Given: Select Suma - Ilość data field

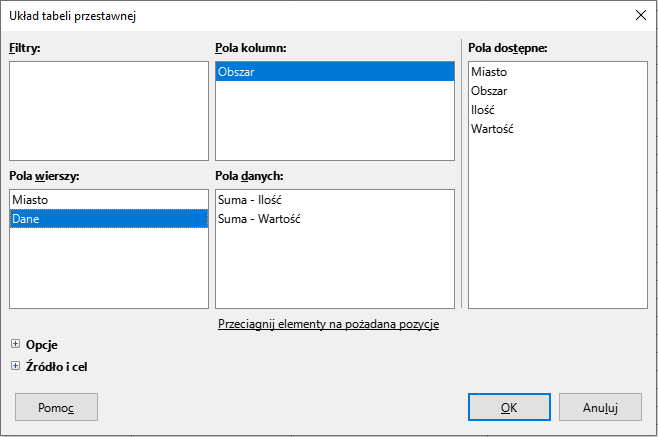Looking at the screenshot, I should pos(251,200).
